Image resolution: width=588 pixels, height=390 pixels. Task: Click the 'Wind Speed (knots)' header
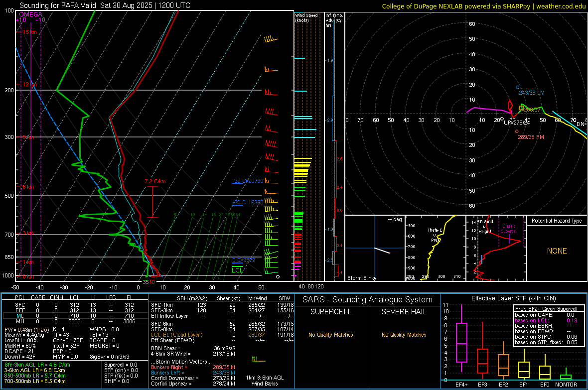pos(306,18)
